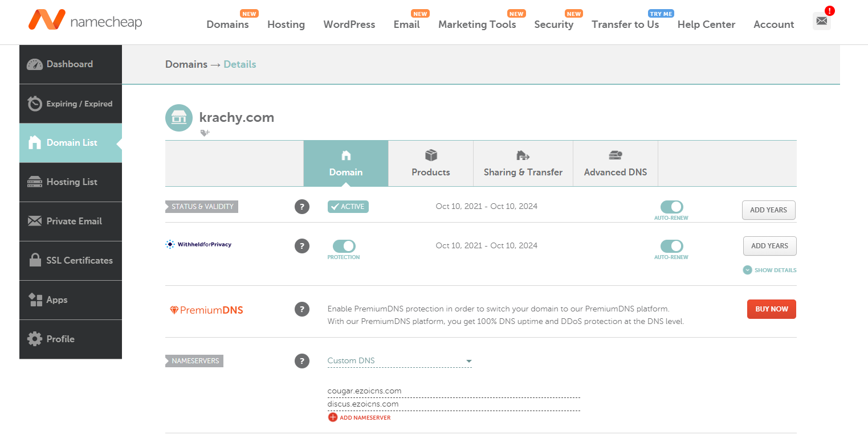This screenshot has height=439, width=868.
Task: Click the Namecheap logo
Action: pyautogui.click(x=85, y=20)
